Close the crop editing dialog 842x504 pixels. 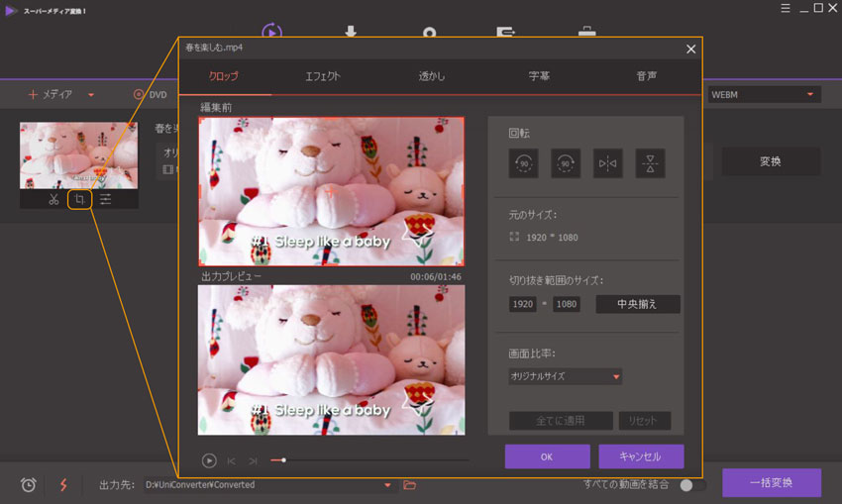point(690,49)
